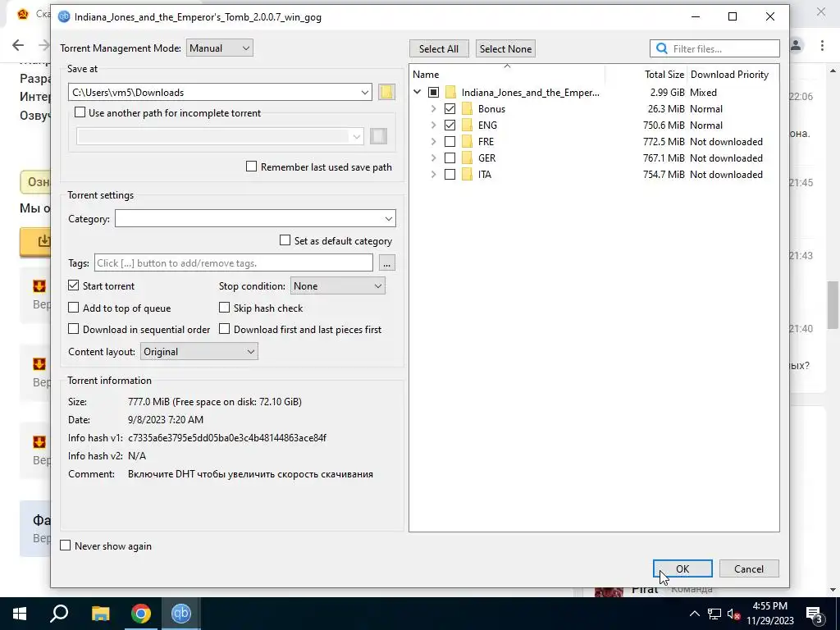Screen dimensions: 840x630
Task: Click the muted volume tray icon
Action: (x=733, y=614)
